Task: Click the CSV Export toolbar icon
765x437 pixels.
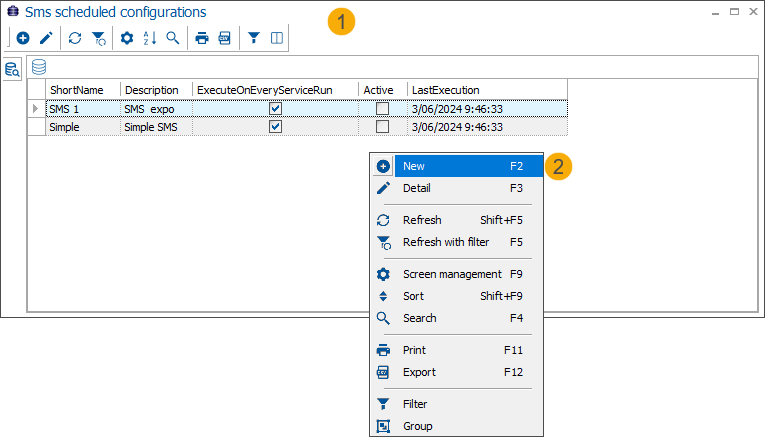Action: [x=224, y=38]
